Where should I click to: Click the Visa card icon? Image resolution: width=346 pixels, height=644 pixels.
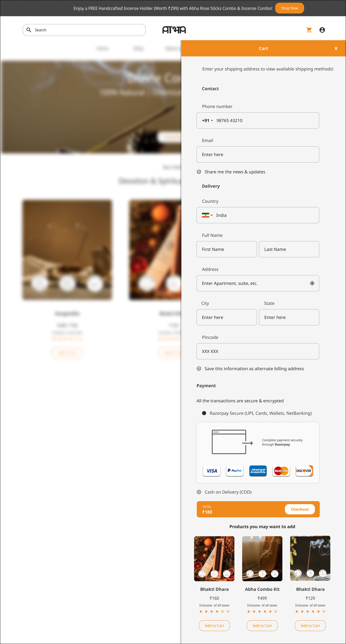pyautogui.click(x=211, y=471)
